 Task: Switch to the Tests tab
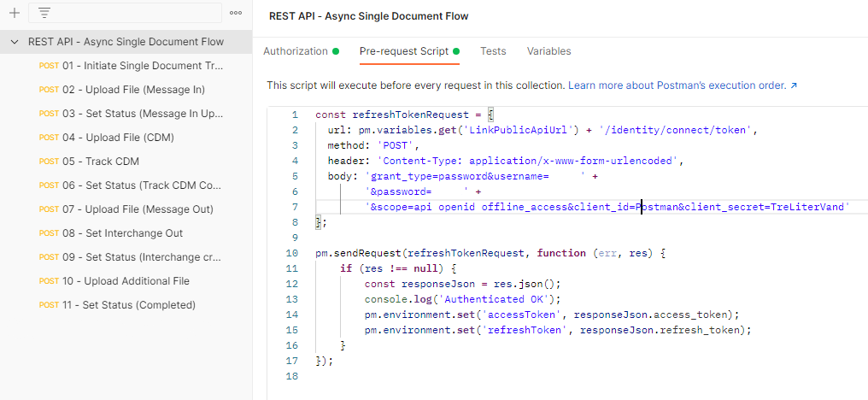coord(493,51)
